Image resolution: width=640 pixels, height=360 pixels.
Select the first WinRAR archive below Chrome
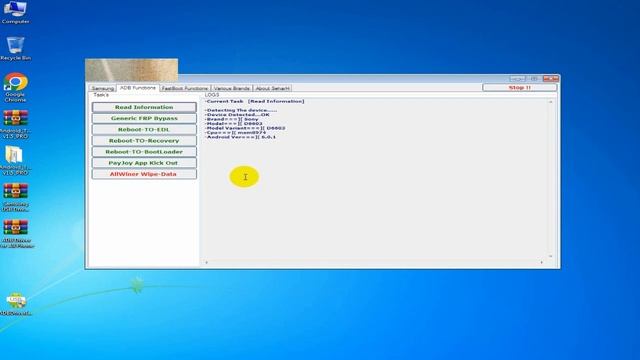(16, 124)
